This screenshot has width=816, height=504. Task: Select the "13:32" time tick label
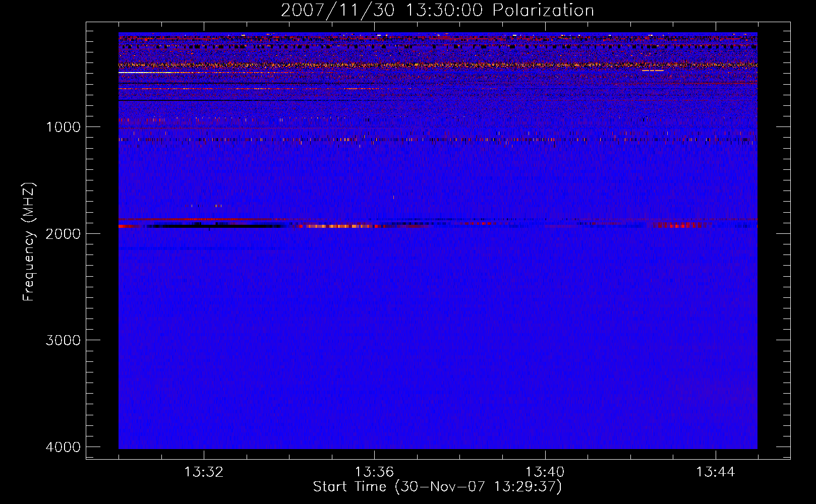coord(204,472)
